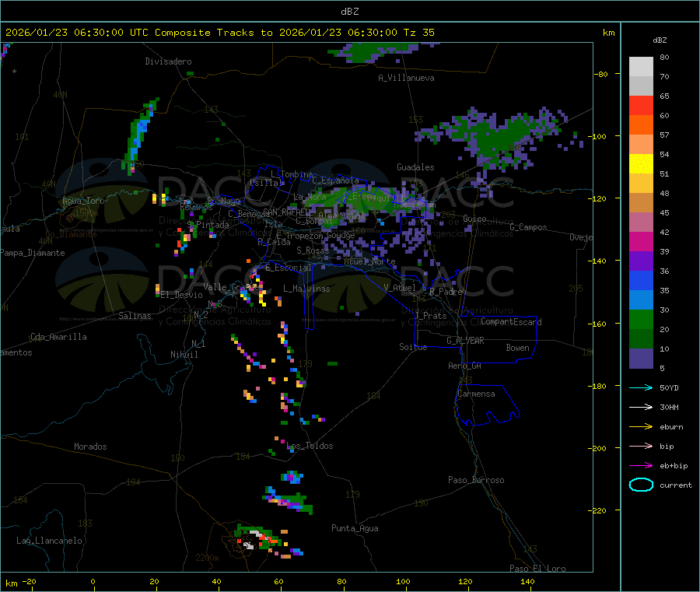Click the timestamp header text line
Screen dimensions: 700x592
[219, 33]
